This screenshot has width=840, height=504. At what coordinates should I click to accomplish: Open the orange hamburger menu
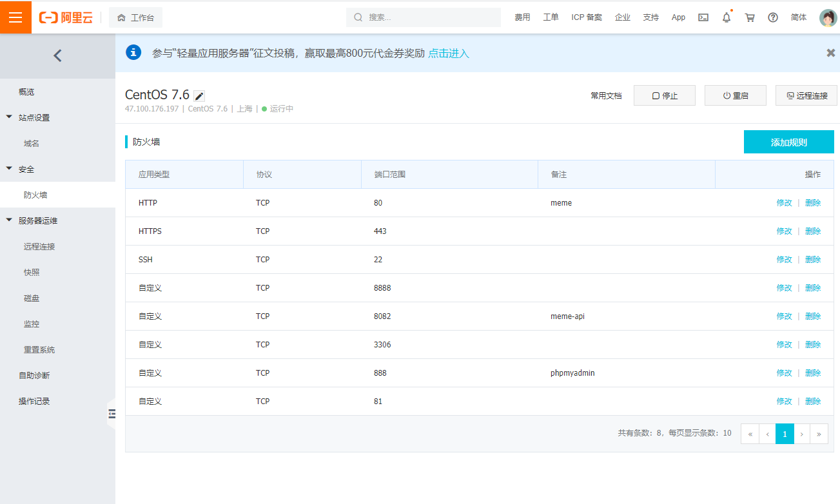tap(15, 17)
